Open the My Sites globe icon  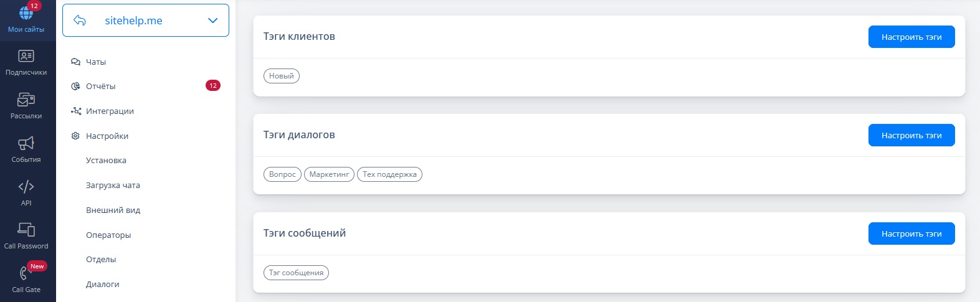[x=26, y=12]
